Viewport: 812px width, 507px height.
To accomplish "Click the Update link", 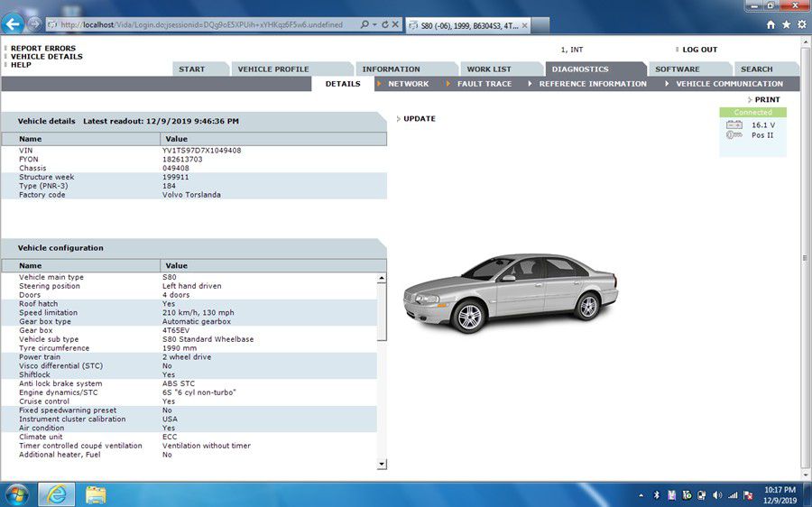I will pos(419,119).
